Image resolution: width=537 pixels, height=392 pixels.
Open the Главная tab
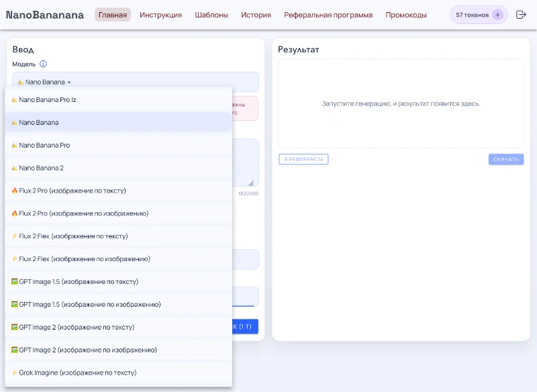113,15
